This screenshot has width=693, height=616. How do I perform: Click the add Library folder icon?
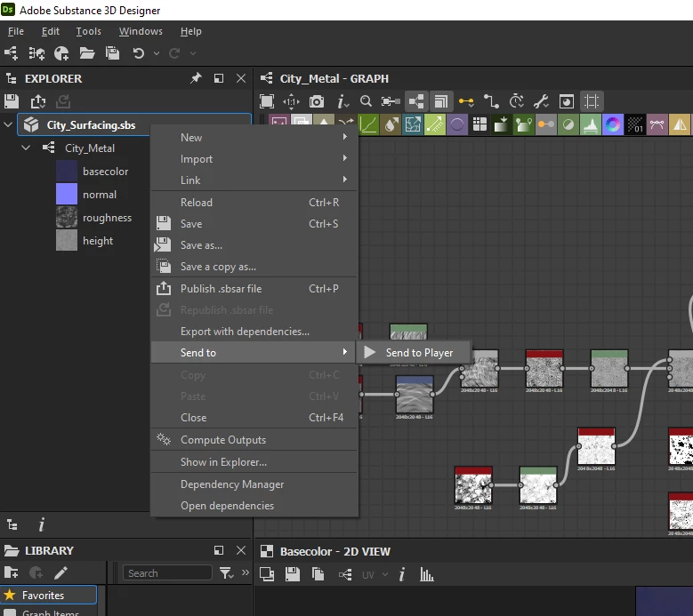[x=11, y=572]
